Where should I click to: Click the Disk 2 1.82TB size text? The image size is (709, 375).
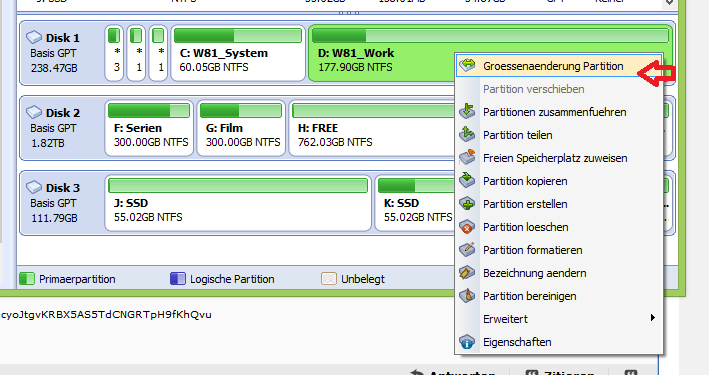tap(47, 143)
